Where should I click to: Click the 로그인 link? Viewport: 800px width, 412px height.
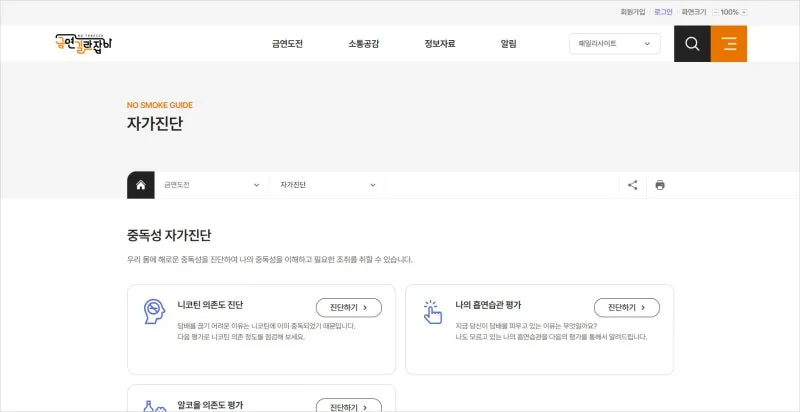coord(663,12)
